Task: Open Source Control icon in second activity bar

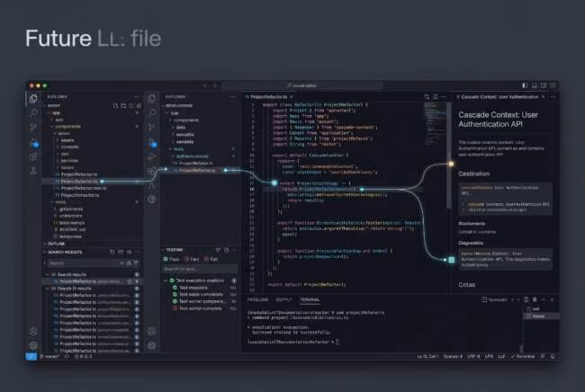Action: tap(152, 127)
